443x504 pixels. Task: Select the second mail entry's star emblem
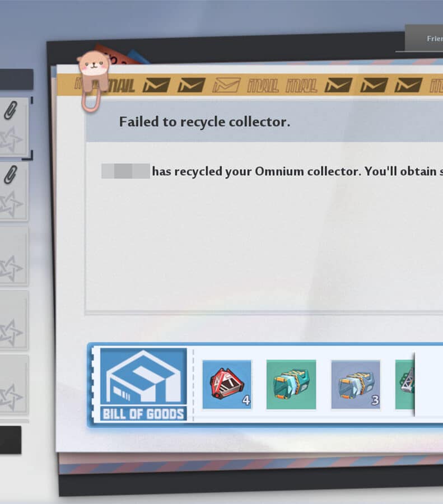pos(11,204)
